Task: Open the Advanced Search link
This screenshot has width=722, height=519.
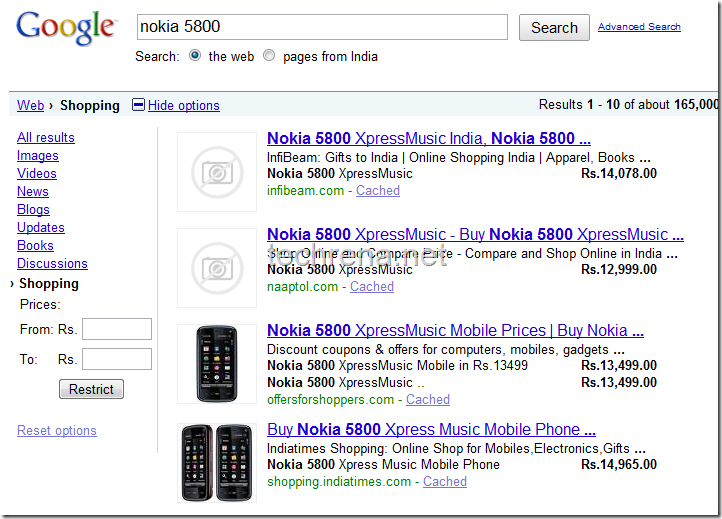Action: [639, 27]
